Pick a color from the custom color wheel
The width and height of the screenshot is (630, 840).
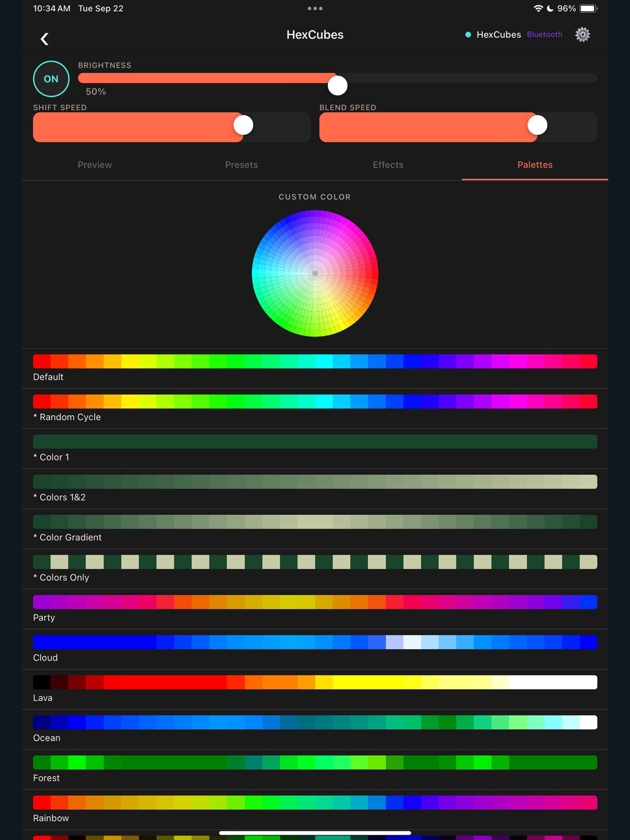tap(315, 273)
